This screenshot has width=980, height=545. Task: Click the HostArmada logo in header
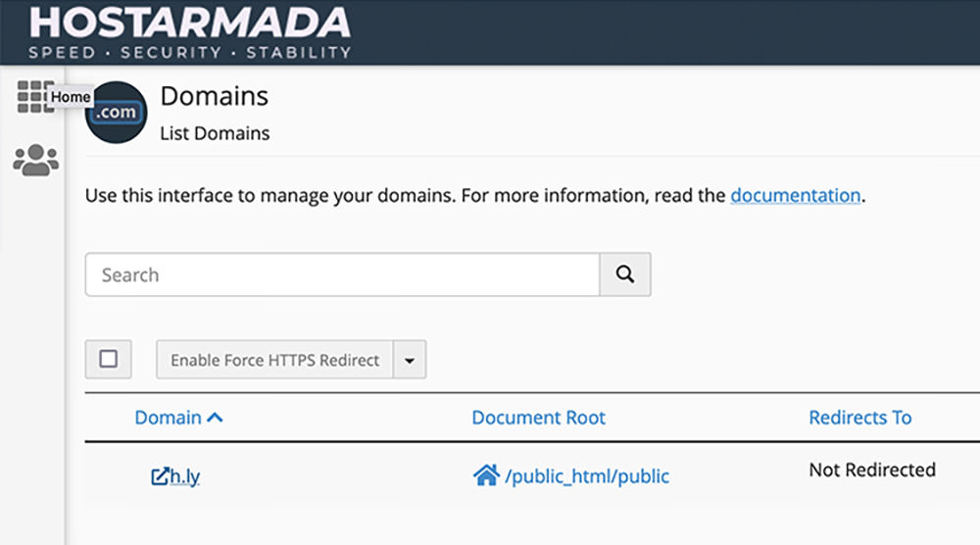point(189,32)
